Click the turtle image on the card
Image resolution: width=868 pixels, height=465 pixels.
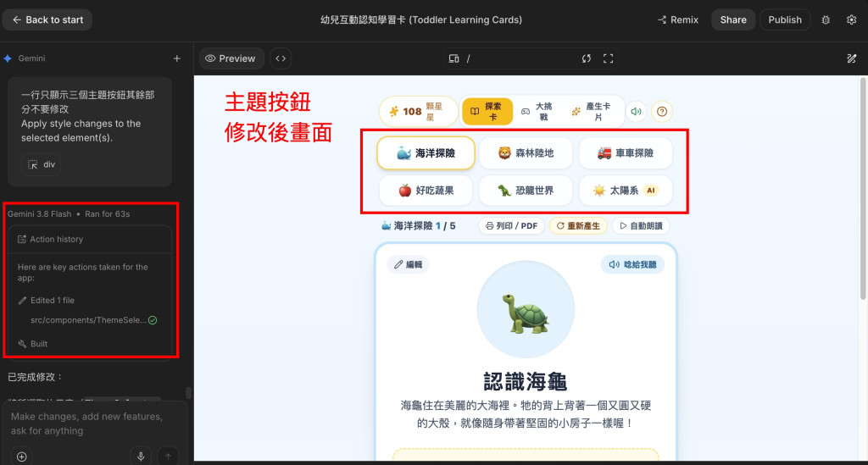pos(526,310)
